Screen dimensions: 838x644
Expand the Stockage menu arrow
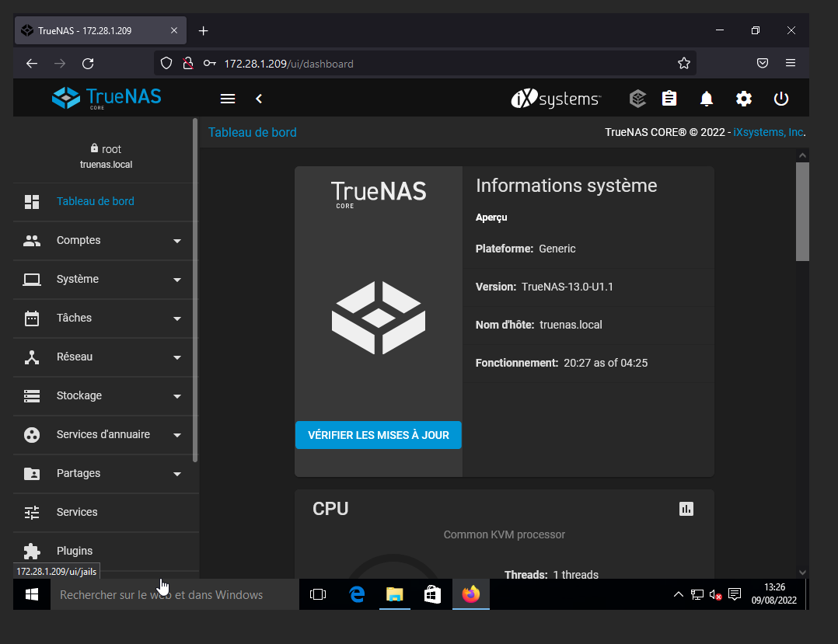click(x=177, y=396)
